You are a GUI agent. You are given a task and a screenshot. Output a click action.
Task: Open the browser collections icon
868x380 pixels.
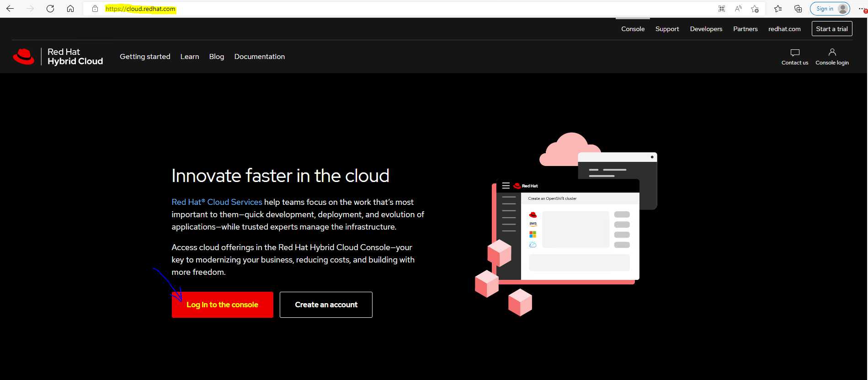(x=798, y=9)
